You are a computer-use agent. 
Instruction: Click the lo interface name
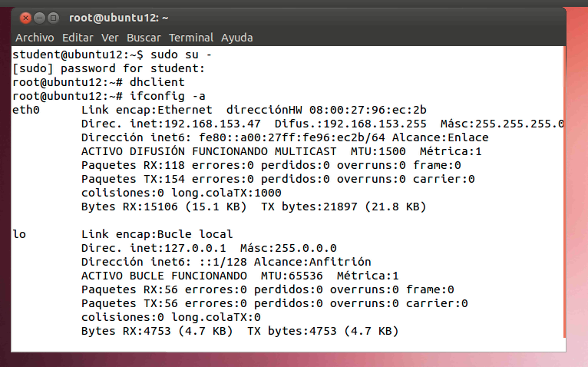tap(19, 234)
